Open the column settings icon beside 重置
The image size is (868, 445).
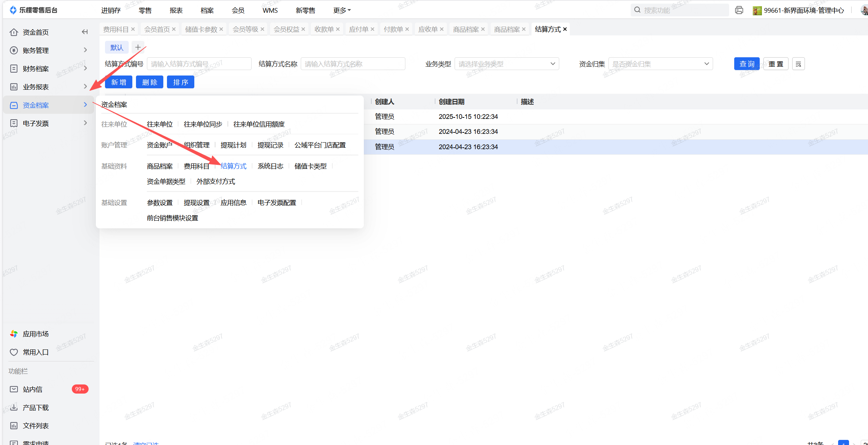[798, 64]
